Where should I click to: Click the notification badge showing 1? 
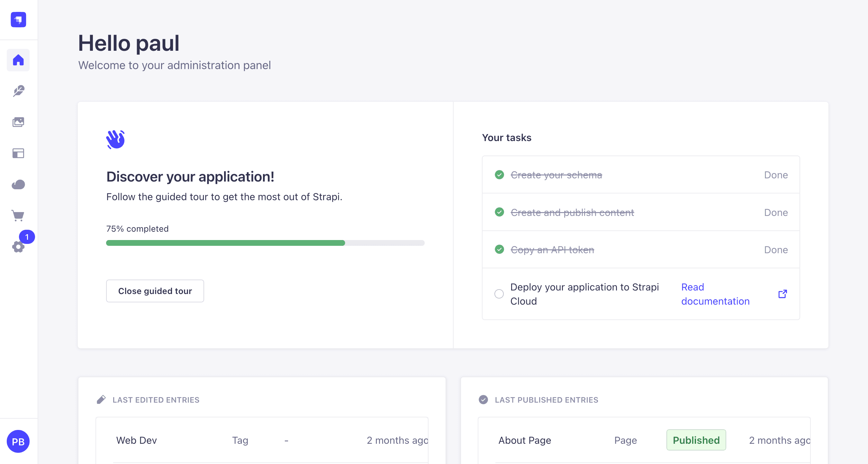coord(27,237)
